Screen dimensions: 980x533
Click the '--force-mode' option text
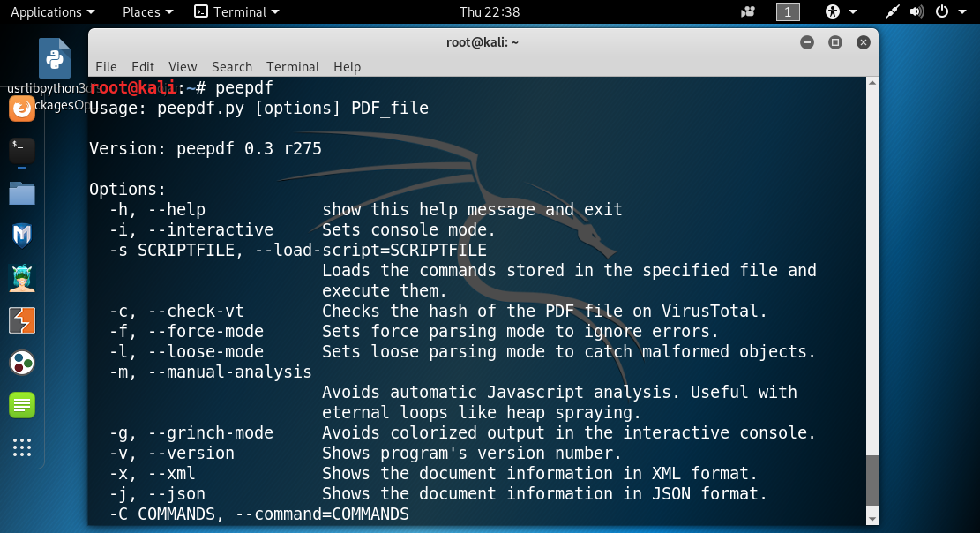coord(206,332)
